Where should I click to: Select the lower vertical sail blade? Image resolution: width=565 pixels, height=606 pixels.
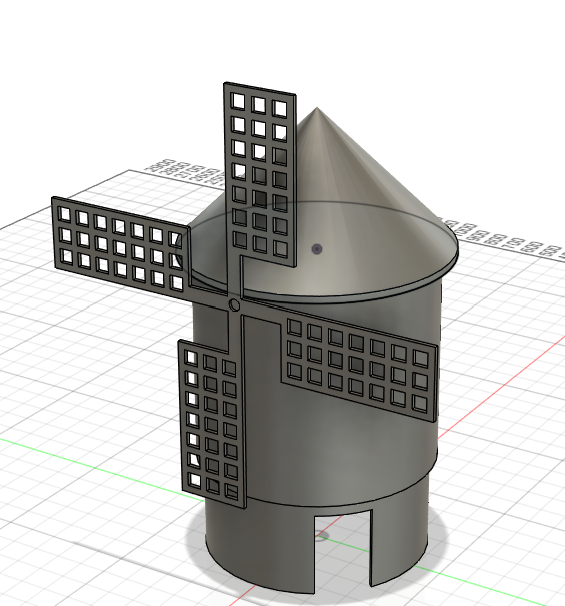(x=212, y=423)
